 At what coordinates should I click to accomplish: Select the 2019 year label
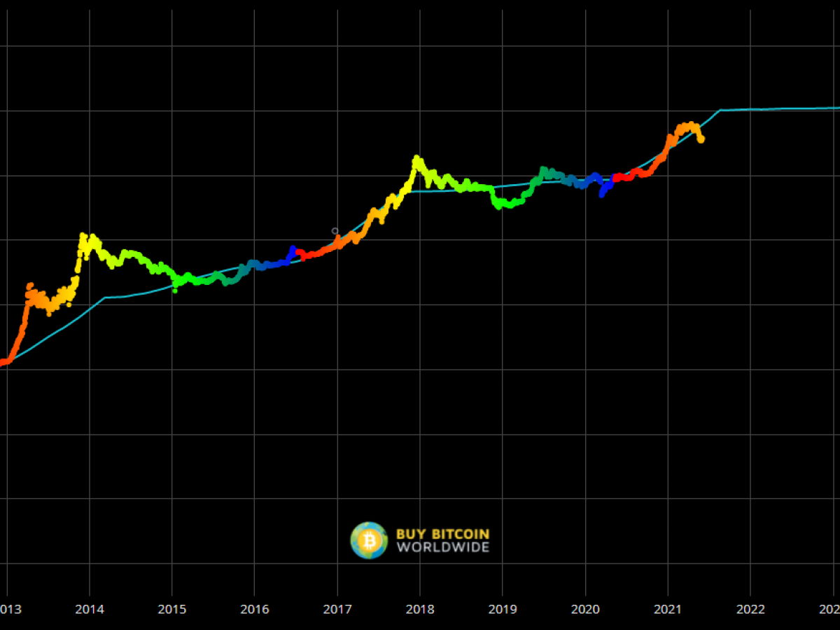pyautogui.click(x=502, y=609)
